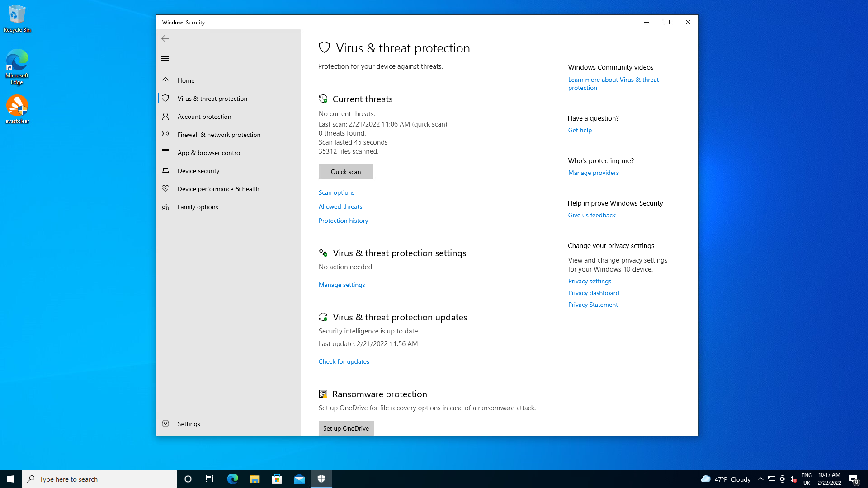Open Task View in the taskbar
The image size is (868, 488).
coord(210,479)
